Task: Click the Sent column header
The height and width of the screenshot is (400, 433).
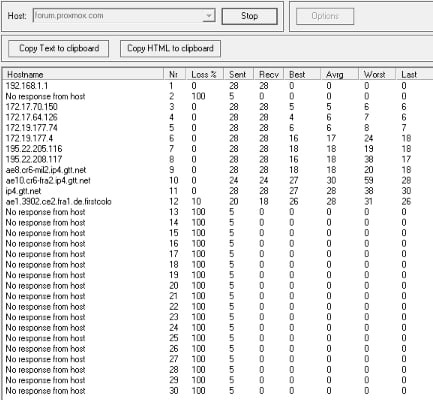Action: click(238, 74)
